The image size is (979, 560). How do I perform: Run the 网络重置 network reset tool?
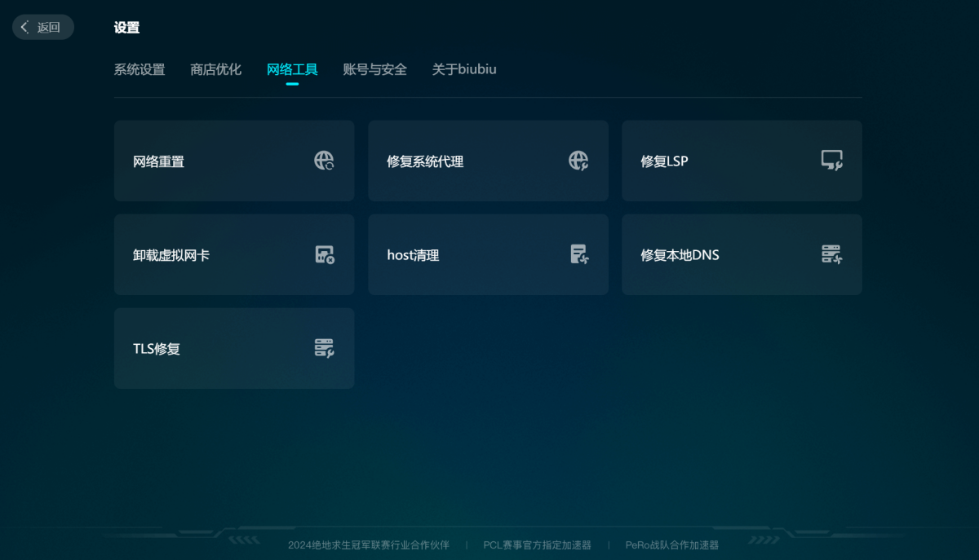coord(234,161)
